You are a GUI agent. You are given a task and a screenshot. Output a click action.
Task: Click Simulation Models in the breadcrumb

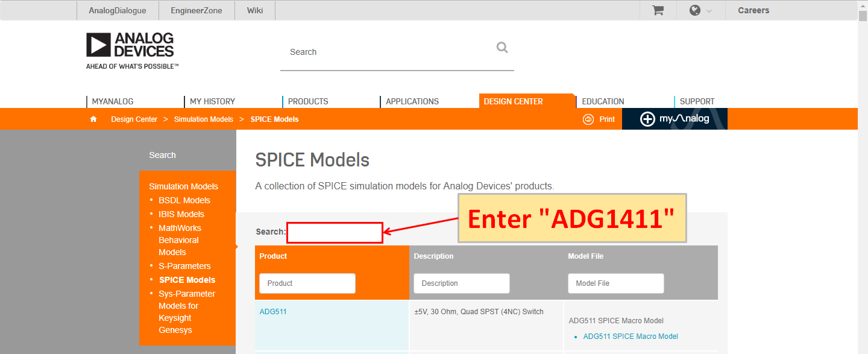point(203,119)
